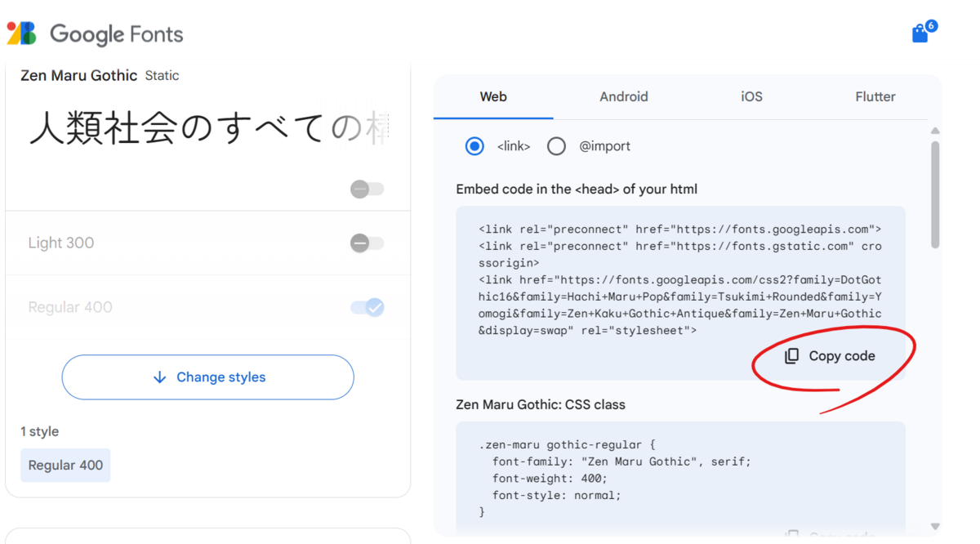980x544 pixels.
Task: Switch to the Android tab
Action: [624, 96]
